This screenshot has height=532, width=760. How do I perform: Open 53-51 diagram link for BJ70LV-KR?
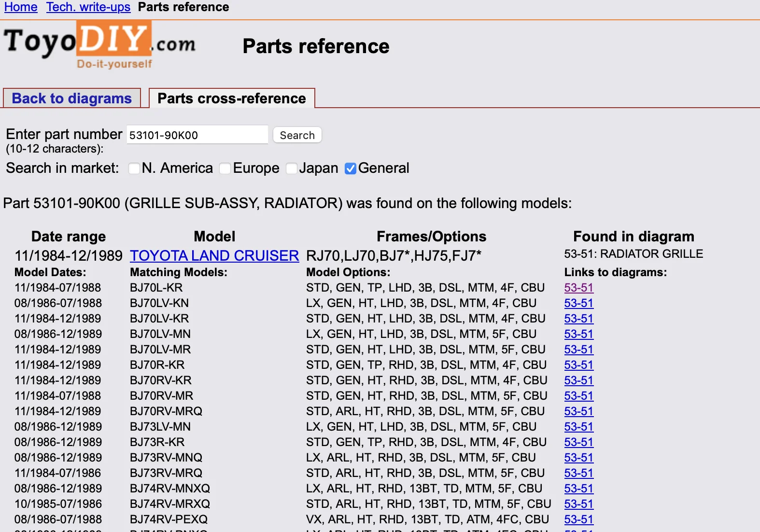pyautogui.click(x=579, y=319)
